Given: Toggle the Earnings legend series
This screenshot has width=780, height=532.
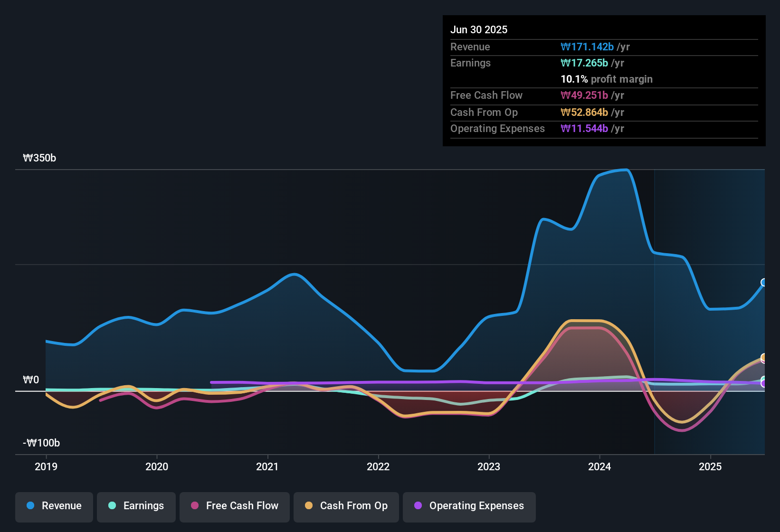Looking at the screenshot, I should pos(136,506).
